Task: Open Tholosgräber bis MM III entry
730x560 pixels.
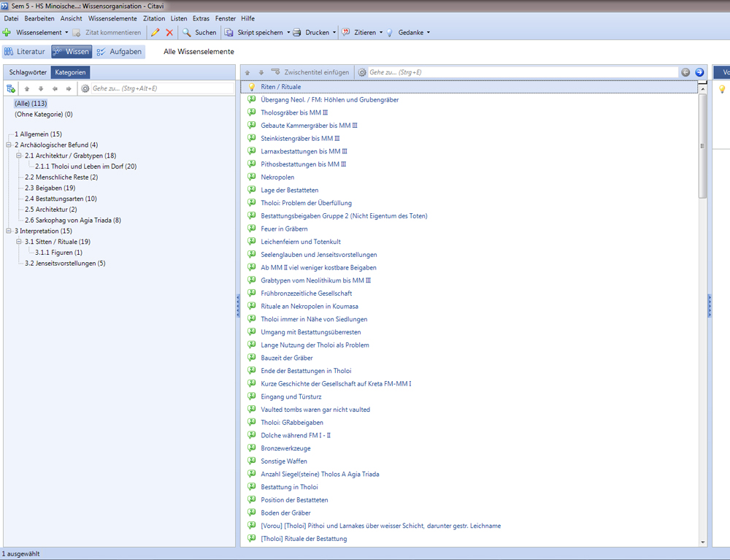Action: point(294,112)
